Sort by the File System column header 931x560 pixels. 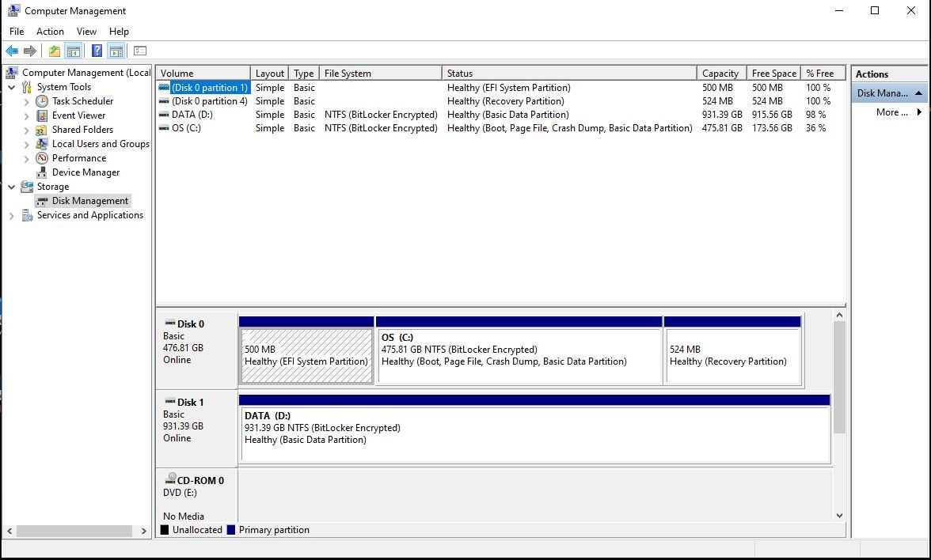381,74
